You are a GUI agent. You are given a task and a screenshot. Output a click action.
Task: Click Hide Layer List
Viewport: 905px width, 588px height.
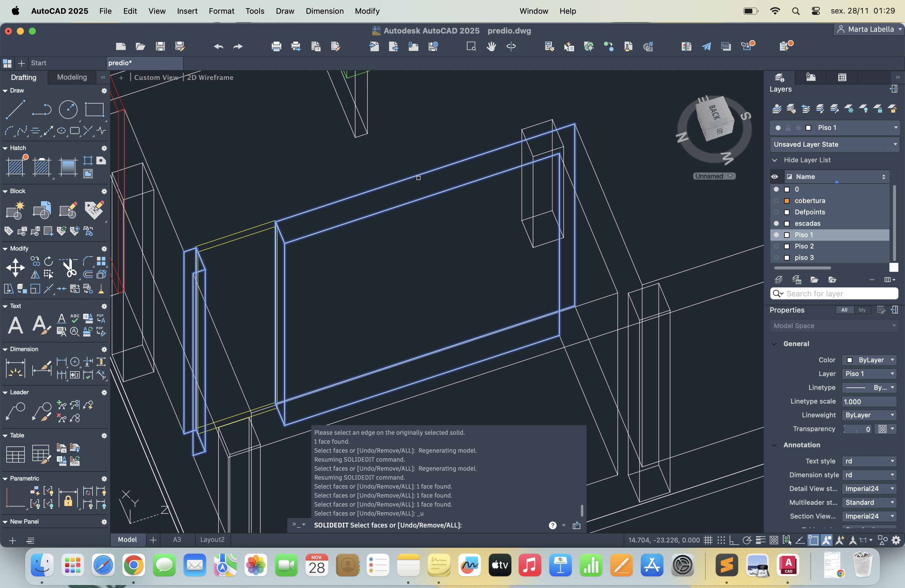pos(807,160)
